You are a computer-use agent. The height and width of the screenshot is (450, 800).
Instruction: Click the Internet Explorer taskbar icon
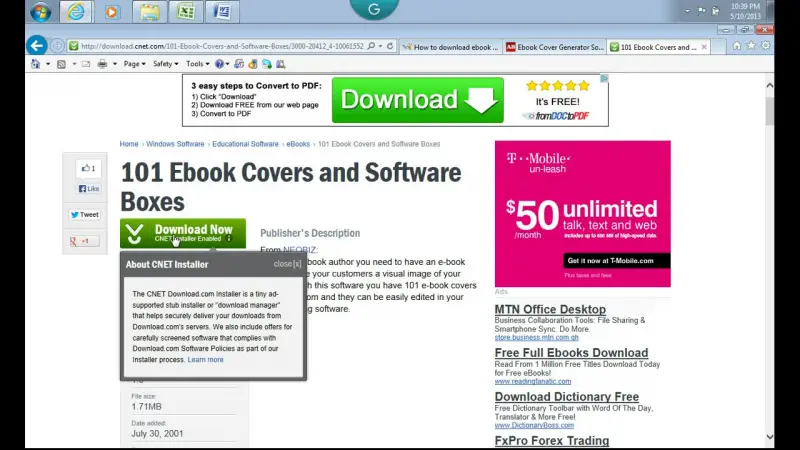click(x=76, y=11)
